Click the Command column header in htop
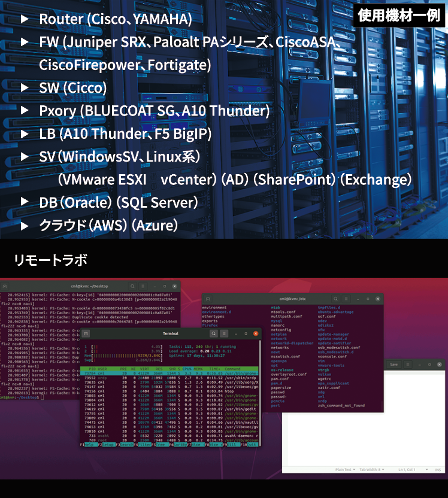This screenshot has height=498, width=448. click(x=232, y=369)
